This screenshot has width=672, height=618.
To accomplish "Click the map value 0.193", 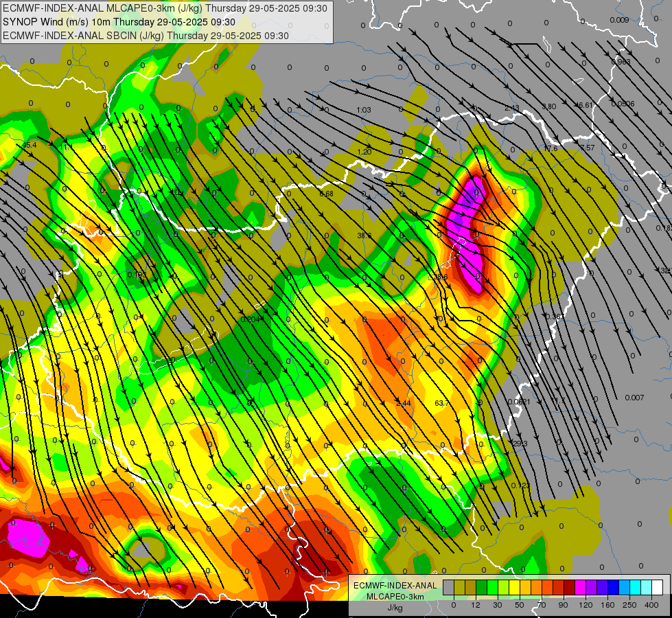I will (x=137, y=275).
